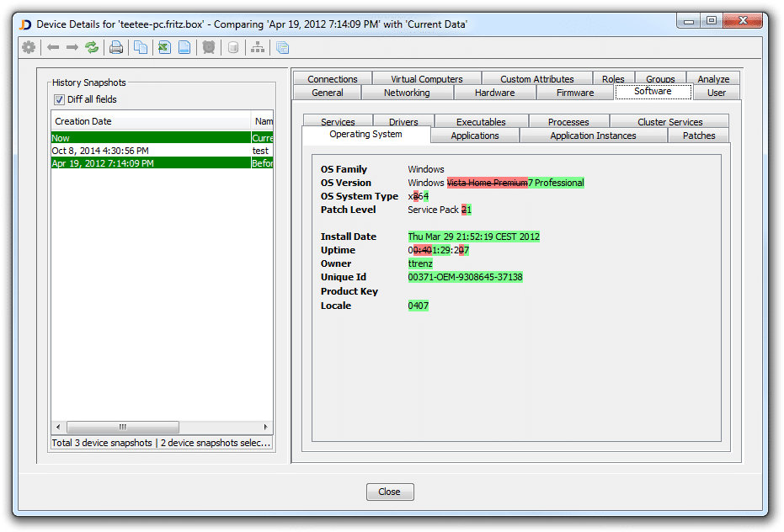Screen dimensions: 784x532
Task: Copy data using the copy pages icon
Action: pos(141,47)
